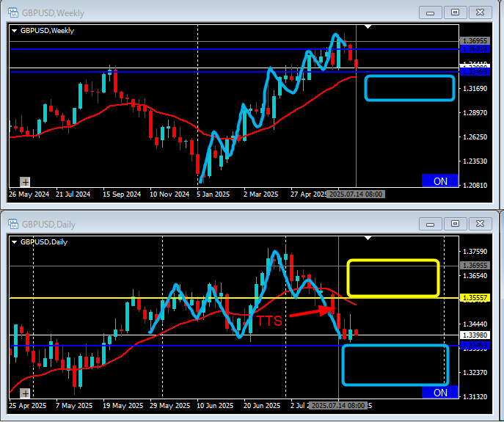The height and width of the screenshot is (422, 504).
Task: Toggle the blue ON button in Daily chart
Action: click(440, 392)
